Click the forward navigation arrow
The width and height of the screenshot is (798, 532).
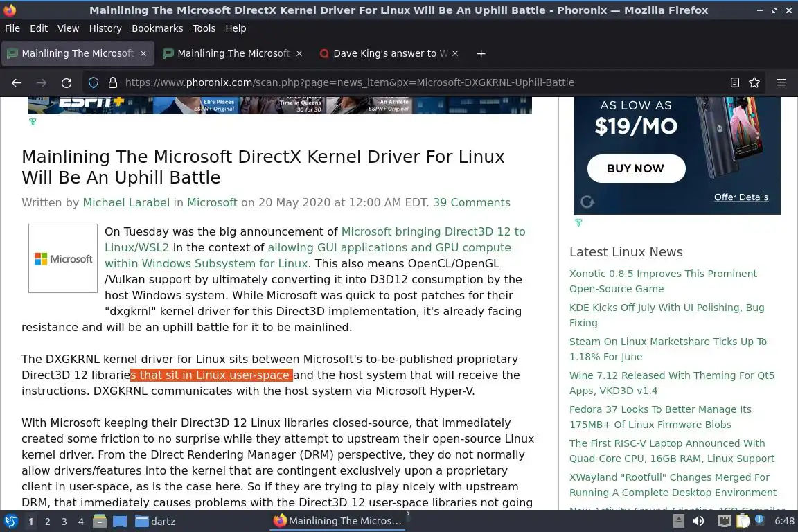(x=42, y=82)
